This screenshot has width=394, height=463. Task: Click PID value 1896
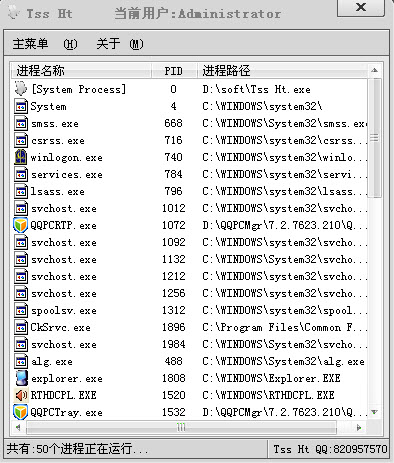174,327
